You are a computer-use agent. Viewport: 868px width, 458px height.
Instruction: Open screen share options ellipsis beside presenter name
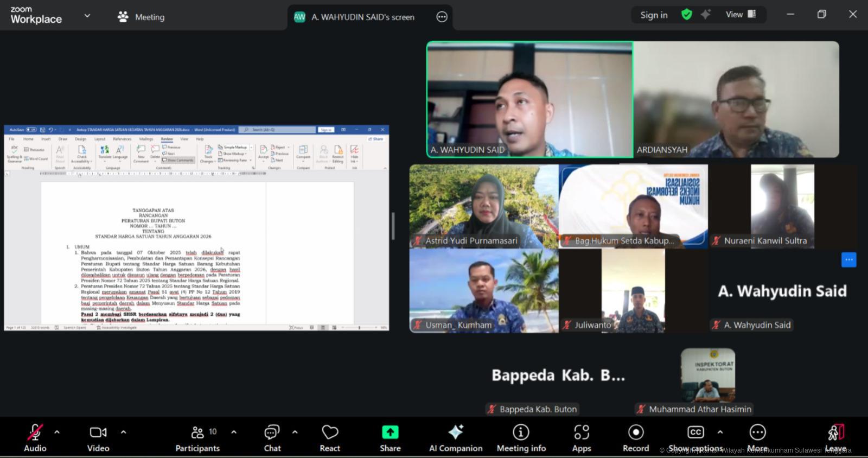coord(442,17)
